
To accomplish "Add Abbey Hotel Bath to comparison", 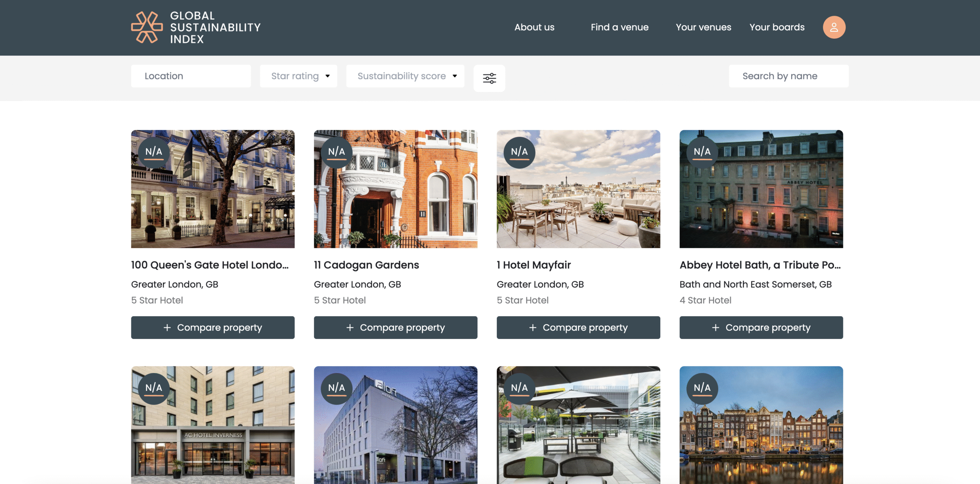I will (x=761, y=327).
